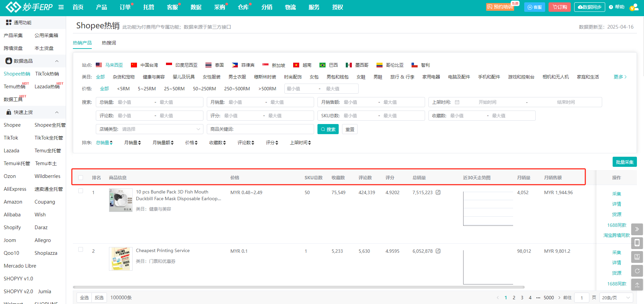Click the feedback form floating sidebar icon
The width and height of the screenshot is (644, 304).
click(637, 257)
